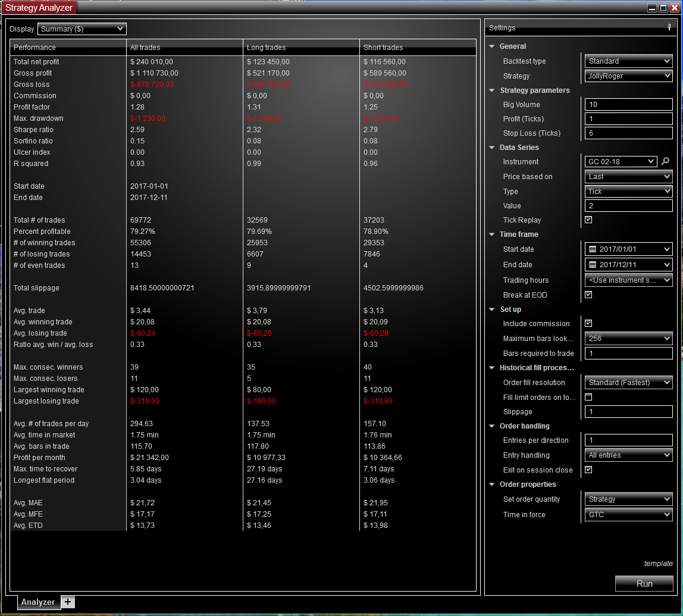Open the Time in force GTC dropdown
The image size is (683, 616).
point(628,514)
